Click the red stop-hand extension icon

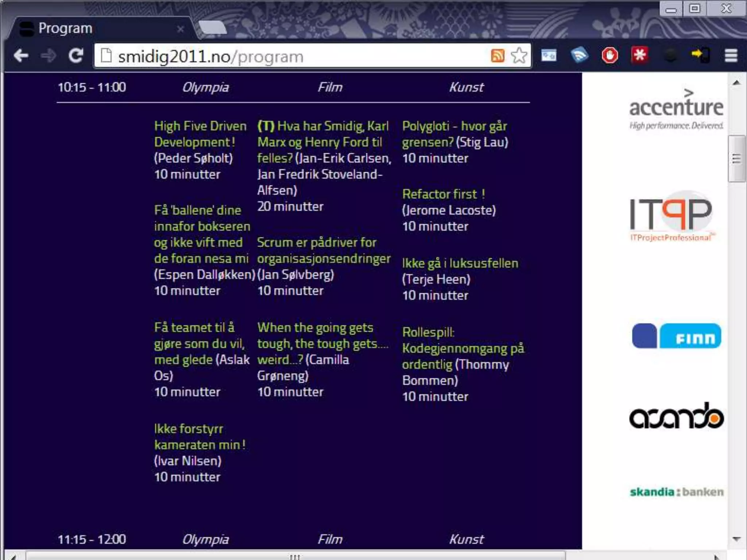(609, 56)
